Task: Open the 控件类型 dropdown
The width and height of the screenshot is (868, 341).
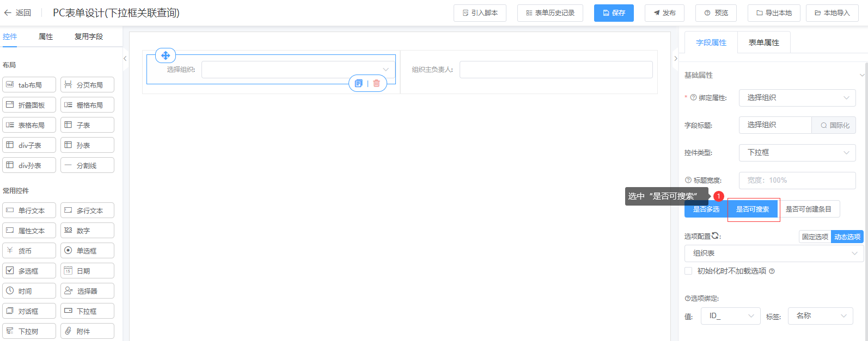Action: pyautogui.click(x=797, y=152)
